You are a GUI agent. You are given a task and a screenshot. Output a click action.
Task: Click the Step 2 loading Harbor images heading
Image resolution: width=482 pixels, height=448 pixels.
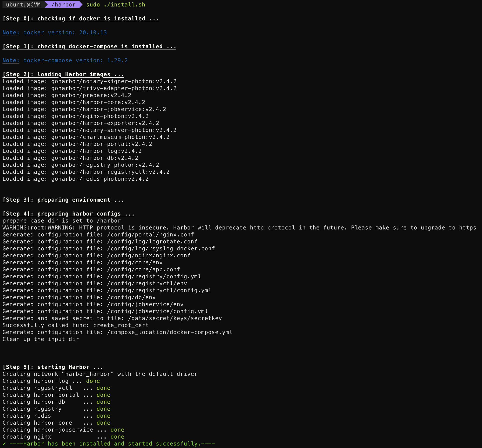[63, 74]
